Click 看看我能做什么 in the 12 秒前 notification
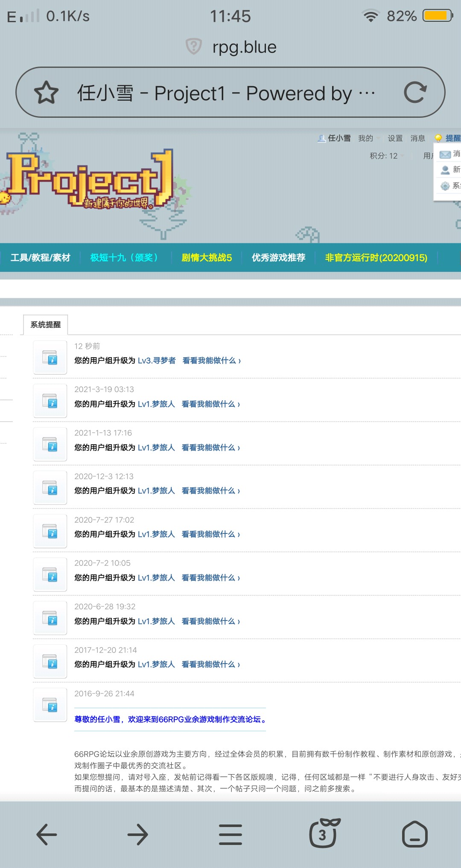The image size is (461, 868). [211, 361]
